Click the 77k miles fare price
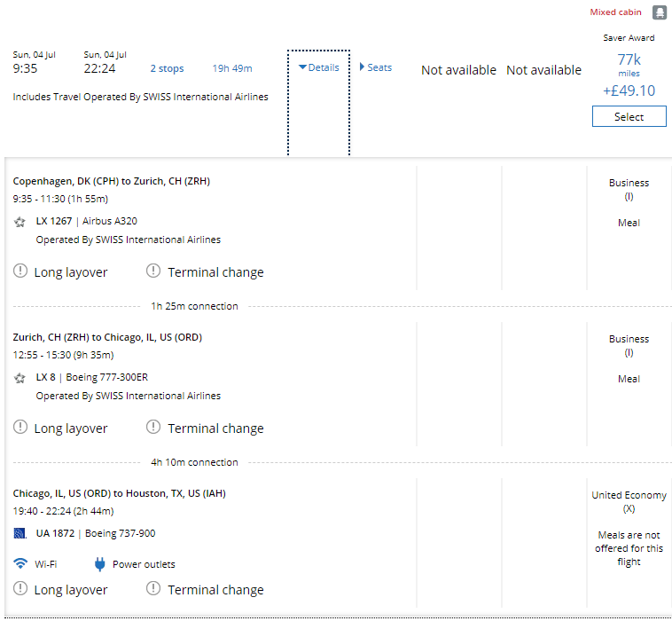 (629, 60)
